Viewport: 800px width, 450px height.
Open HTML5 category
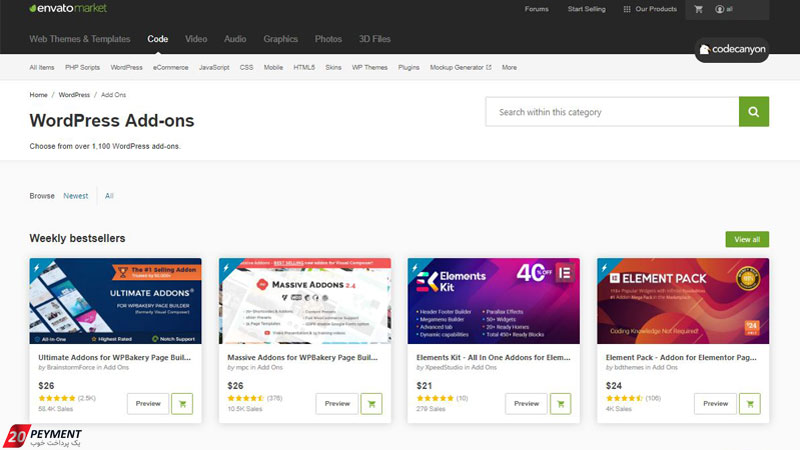(x=304, y=67)
